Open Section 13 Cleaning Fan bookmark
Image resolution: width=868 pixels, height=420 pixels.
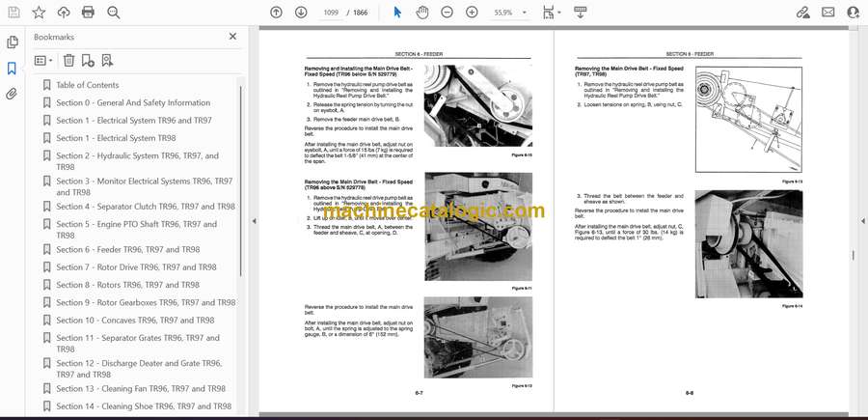click(141, 388)
